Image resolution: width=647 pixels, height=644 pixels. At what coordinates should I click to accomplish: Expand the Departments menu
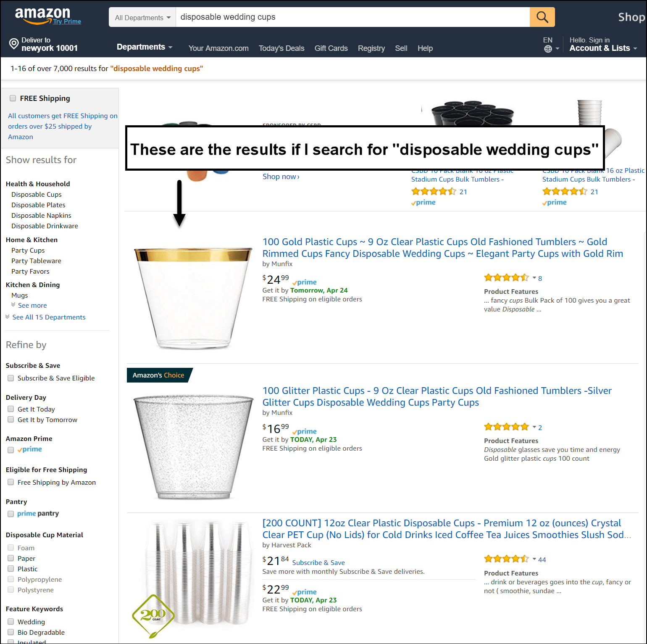point(145,47)
